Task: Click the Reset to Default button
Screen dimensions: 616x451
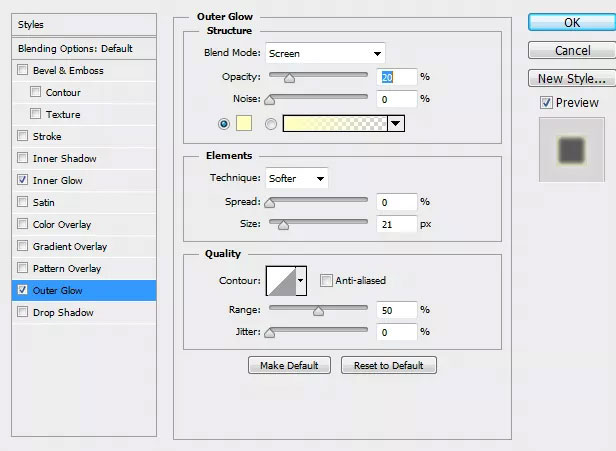Action: [389, 365]
